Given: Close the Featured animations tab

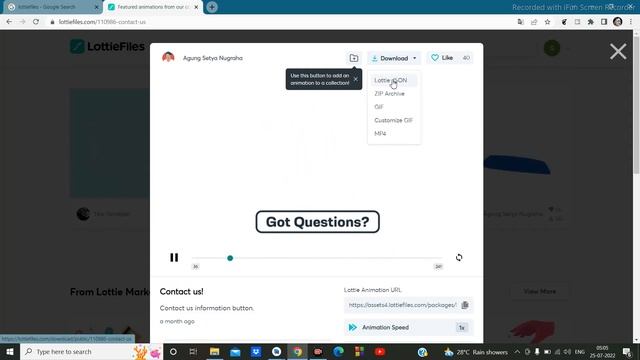Looking at the screenshot, I should tap(196, 7).
